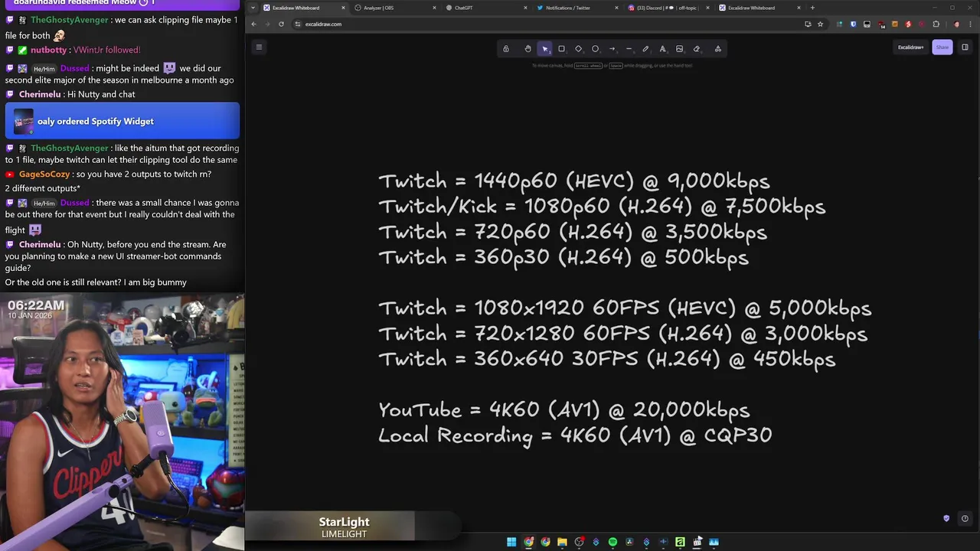Click the site information icon in address bar
The width and height of the screenshot is (980, 551).
[298, 24]
